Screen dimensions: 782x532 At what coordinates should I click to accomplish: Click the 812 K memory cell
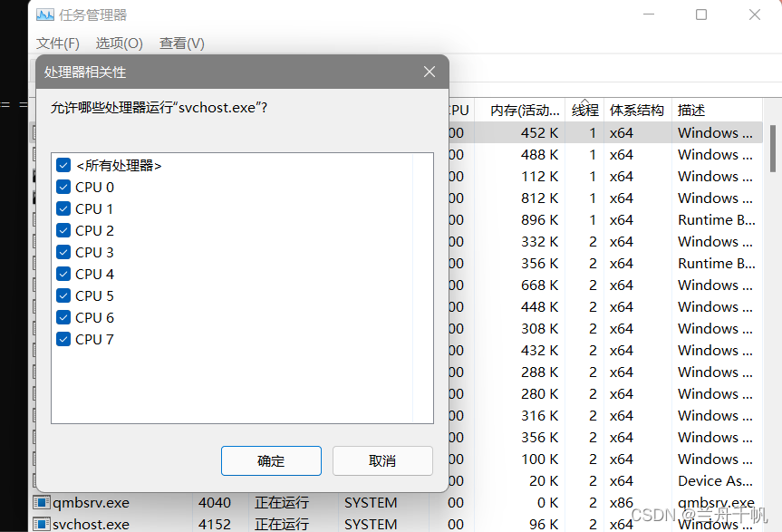(x=540, y=198)
